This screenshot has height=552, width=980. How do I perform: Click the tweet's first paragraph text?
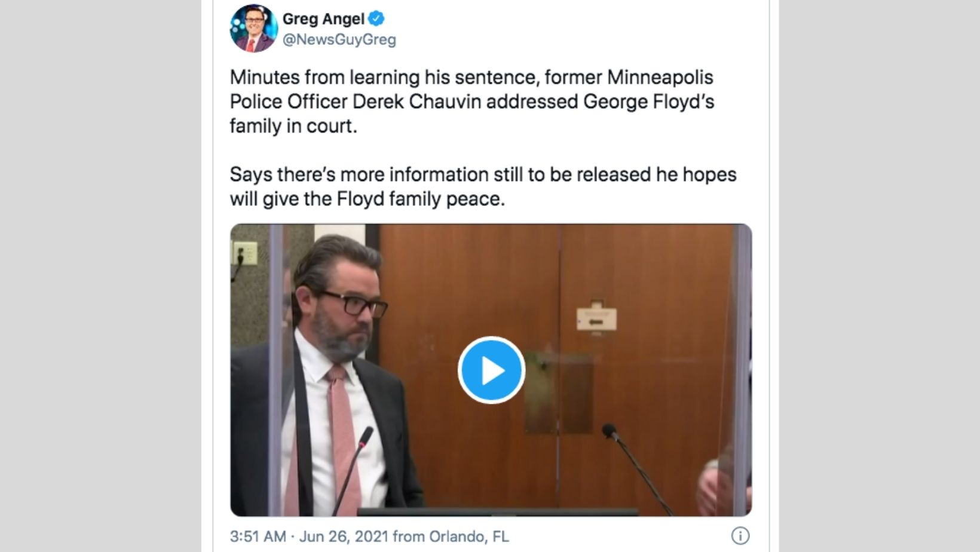coord(472,102)
